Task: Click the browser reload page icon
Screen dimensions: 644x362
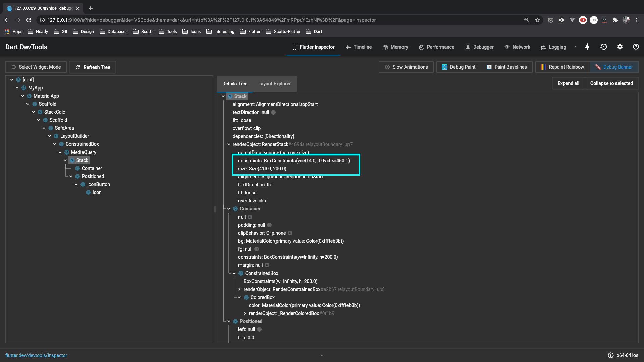Action: (29, 20)
